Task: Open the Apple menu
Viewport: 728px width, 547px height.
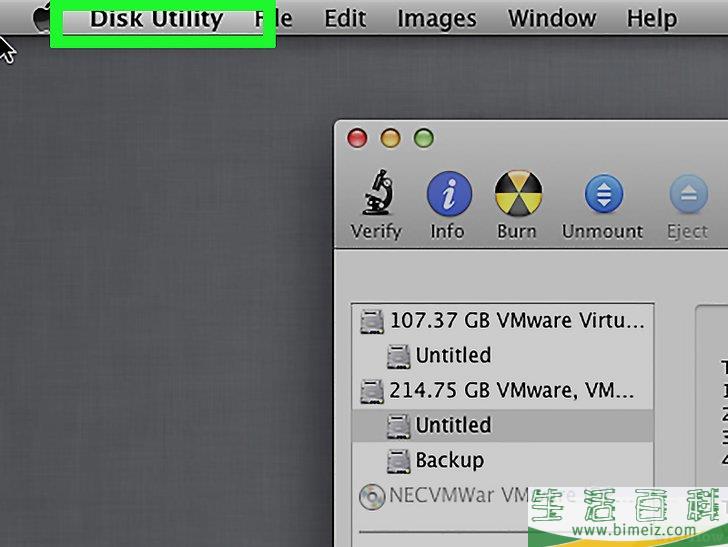Action: pyautogui.click(x=41, y=18)
